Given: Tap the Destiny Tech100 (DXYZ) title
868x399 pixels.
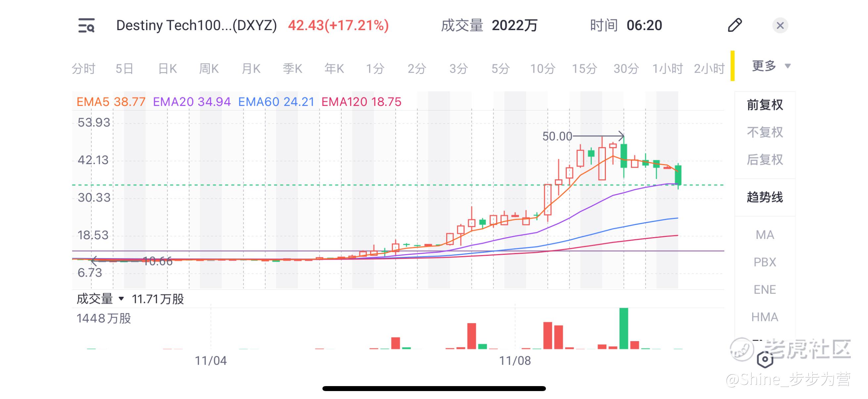Looking at the screenshot, I should pyautogui.click(x=196, y=25).
